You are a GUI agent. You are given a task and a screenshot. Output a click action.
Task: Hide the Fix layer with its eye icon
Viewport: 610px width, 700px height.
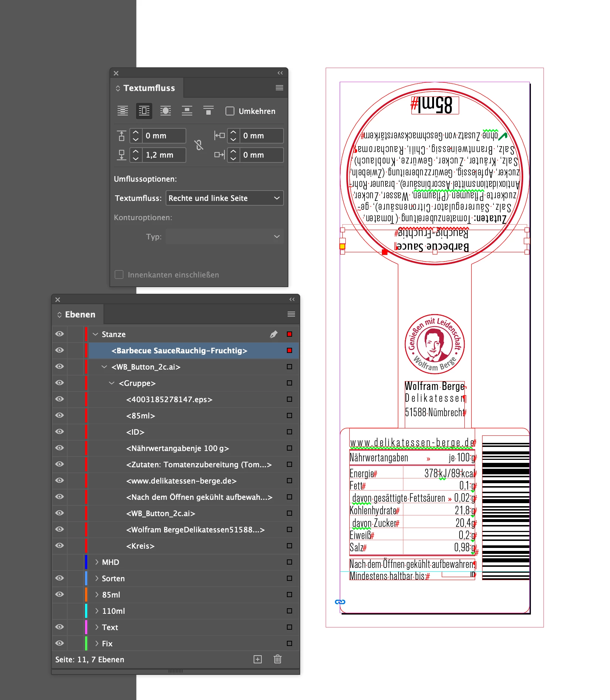point(60,643)
